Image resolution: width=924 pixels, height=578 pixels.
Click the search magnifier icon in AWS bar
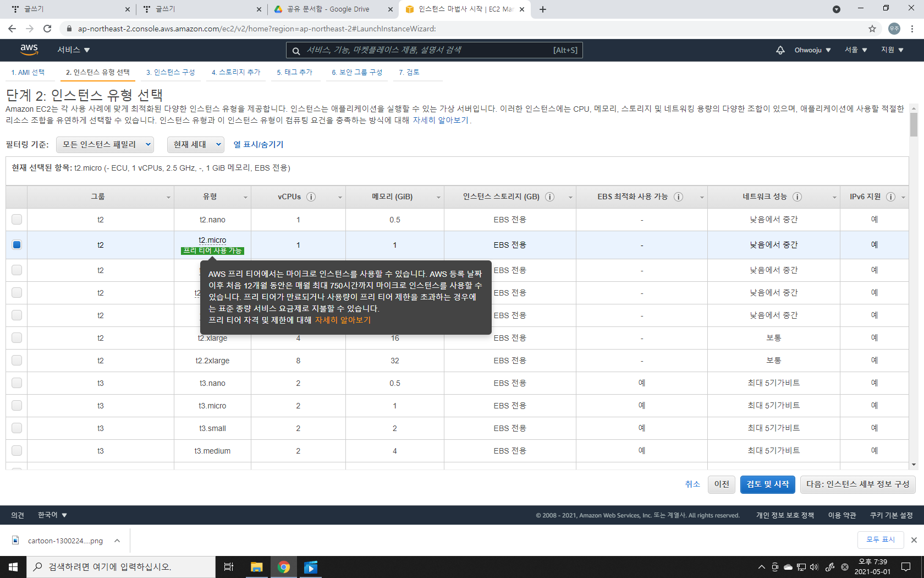(296, 51)
